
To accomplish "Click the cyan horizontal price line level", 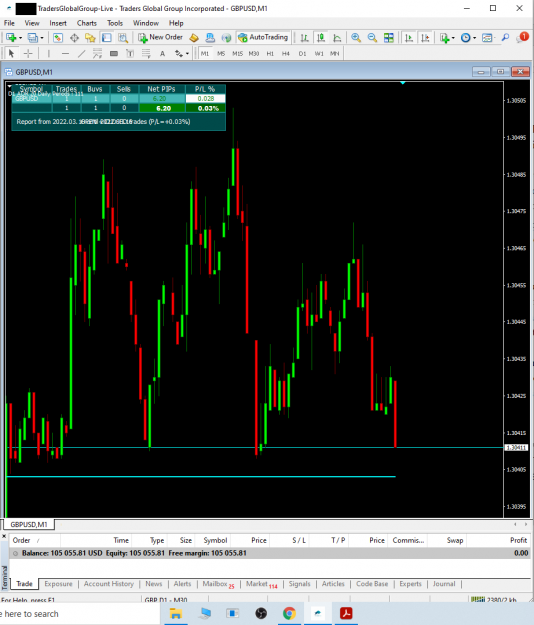I will point(255,448).
